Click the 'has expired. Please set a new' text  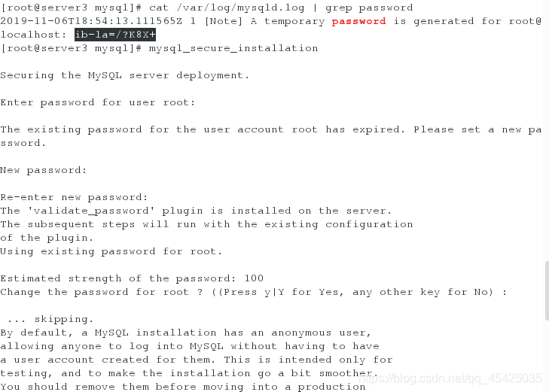point(423,129)
